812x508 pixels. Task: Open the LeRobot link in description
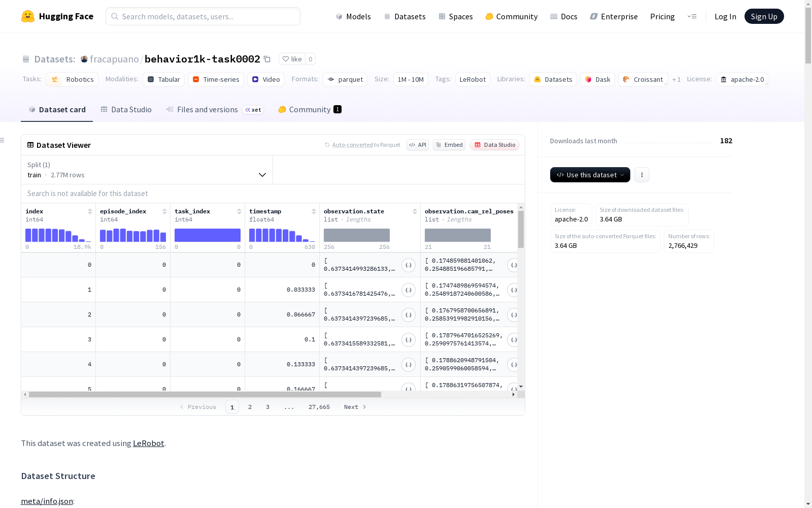point(148,443)
